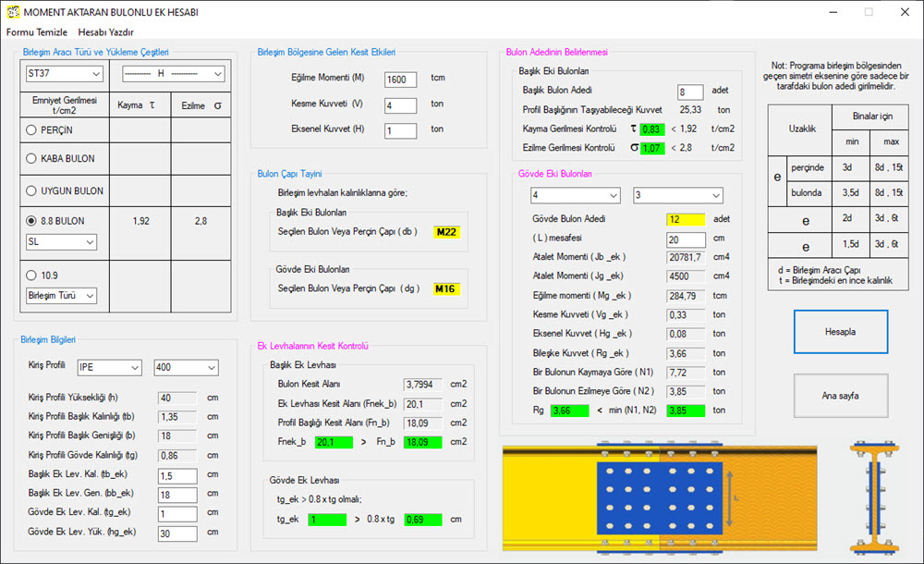Open the IPE beam profile dropdown

click(110, 368)
